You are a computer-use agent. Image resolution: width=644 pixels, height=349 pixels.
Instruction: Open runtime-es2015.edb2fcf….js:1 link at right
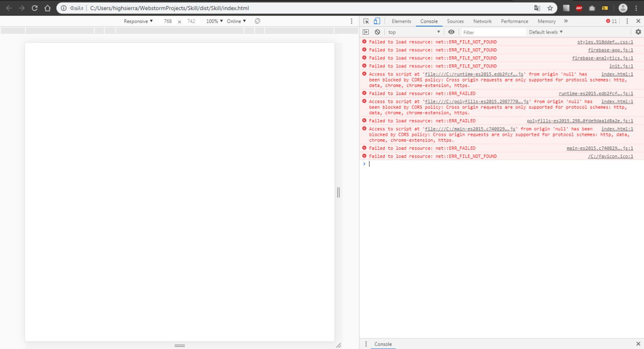(596, 94)
